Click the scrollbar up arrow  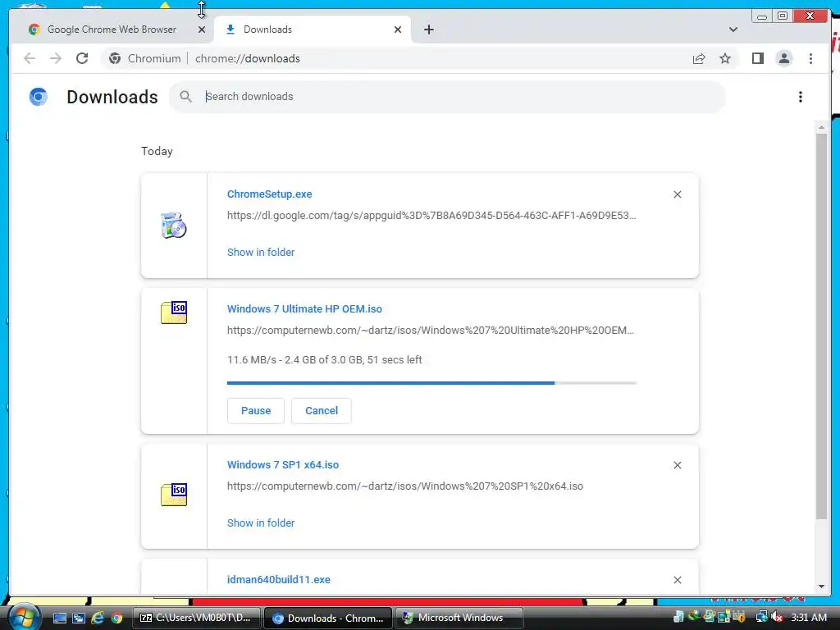pos(821,128)
